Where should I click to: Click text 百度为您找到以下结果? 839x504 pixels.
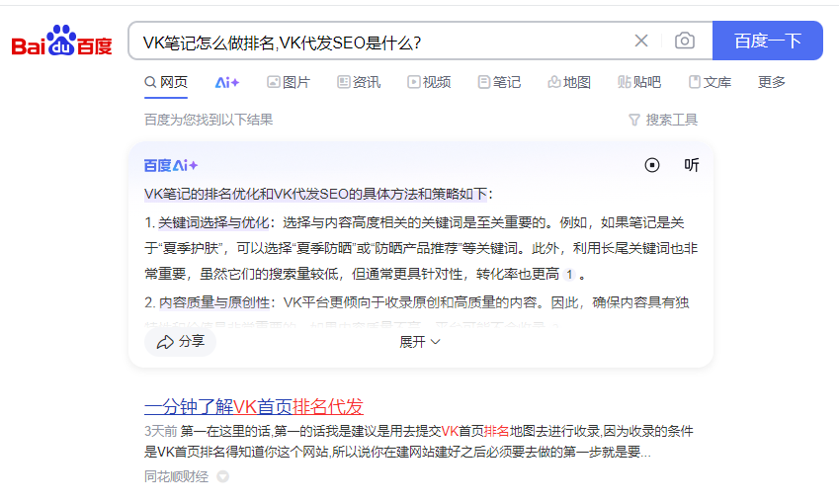[209, 120]
